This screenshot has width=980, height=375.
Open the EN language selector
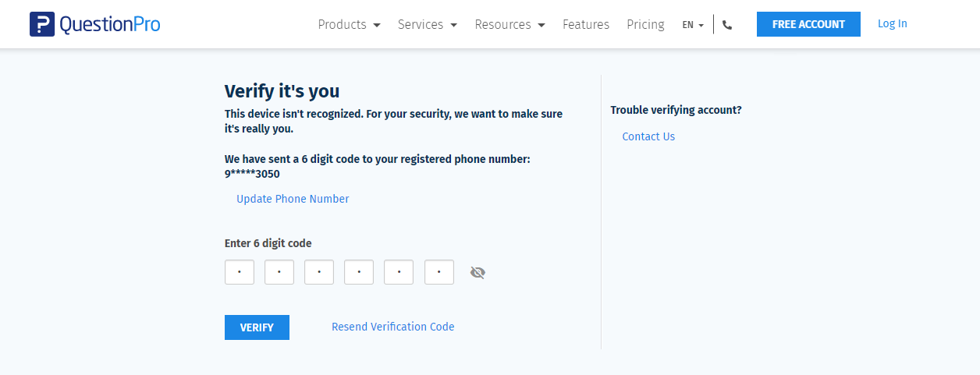pos(692,25)
